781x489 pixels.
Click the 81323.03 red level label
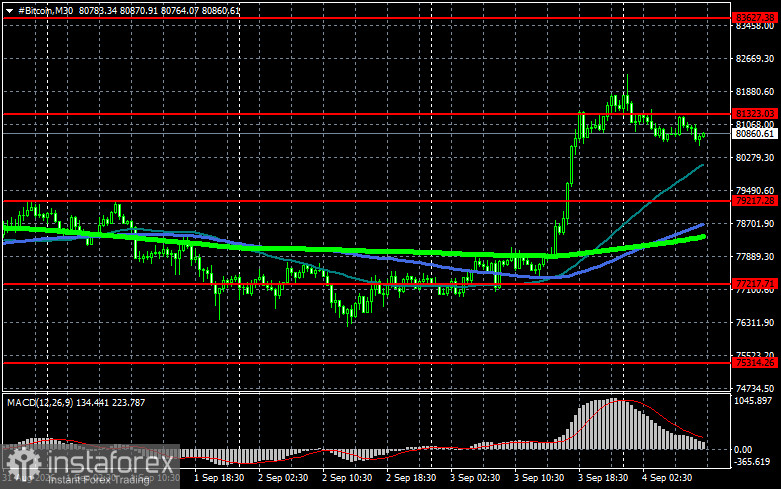point(755,114)
